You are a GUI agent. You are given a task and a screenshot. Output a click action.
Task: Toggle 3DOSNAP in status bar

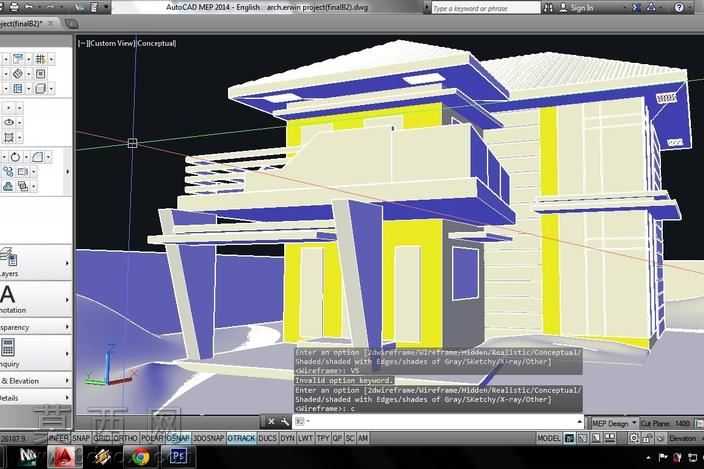(x=208, y=438)
